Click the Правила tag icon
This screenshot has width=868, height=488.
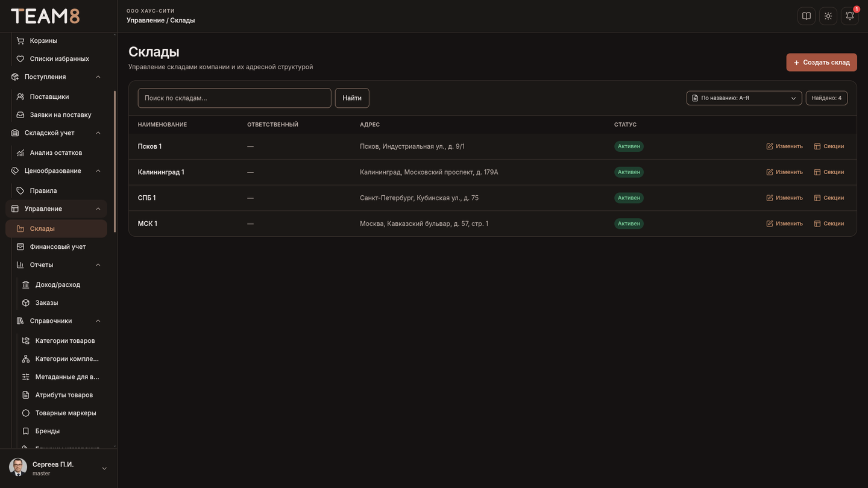[20, 191]
